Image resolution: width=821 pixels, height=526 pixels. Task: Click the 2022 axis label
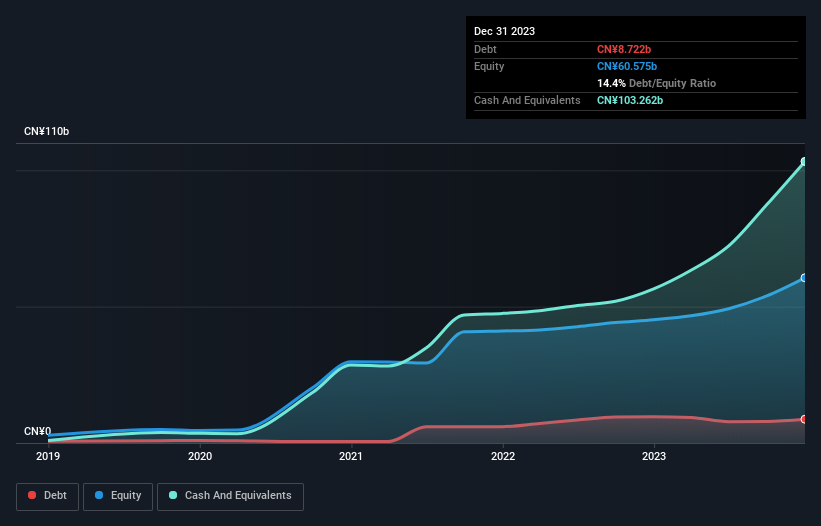click(x=503, y=456)
